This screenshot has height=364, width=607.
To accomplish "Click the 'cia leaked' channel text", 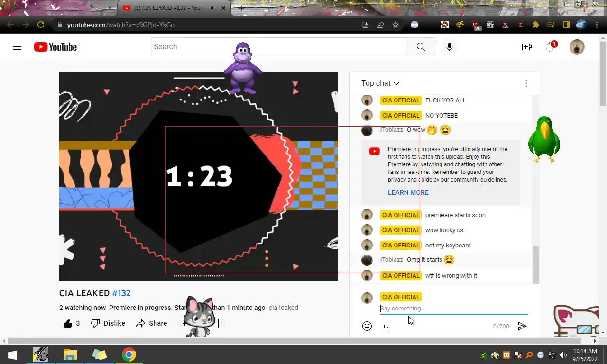I will (284, 308).
